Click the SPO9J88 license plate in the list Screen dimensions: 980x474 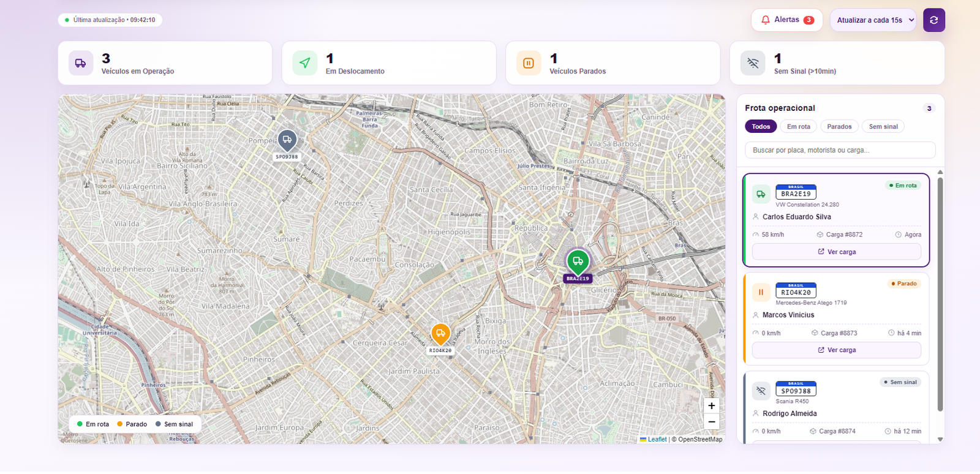point(796,389)
